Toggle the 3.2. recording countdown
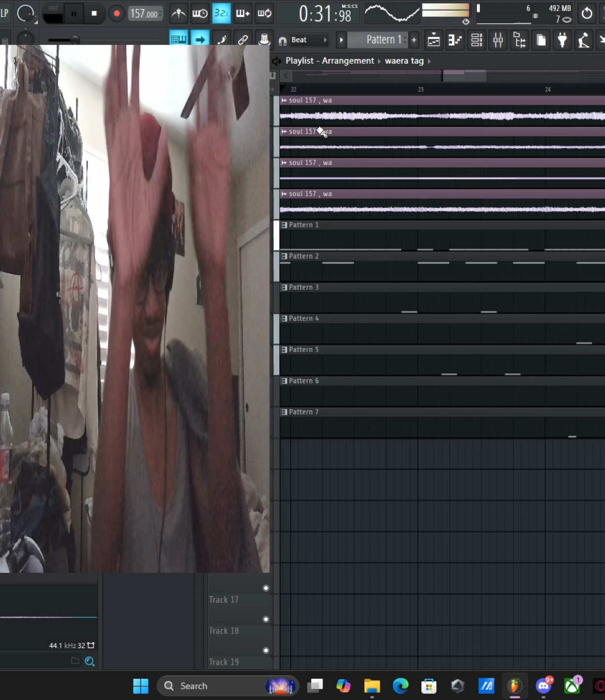The image size is (605, 700). point(221,13)
